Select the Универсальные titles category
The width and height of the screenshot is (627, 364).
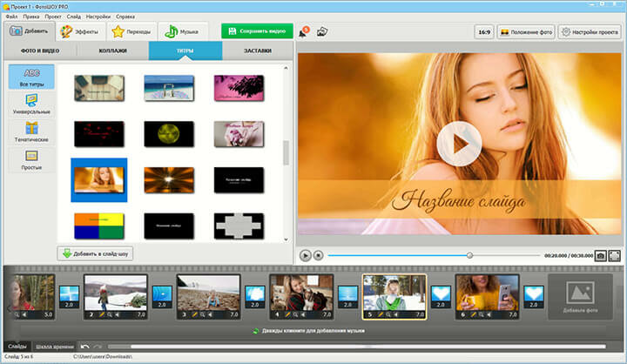point(31,104)
